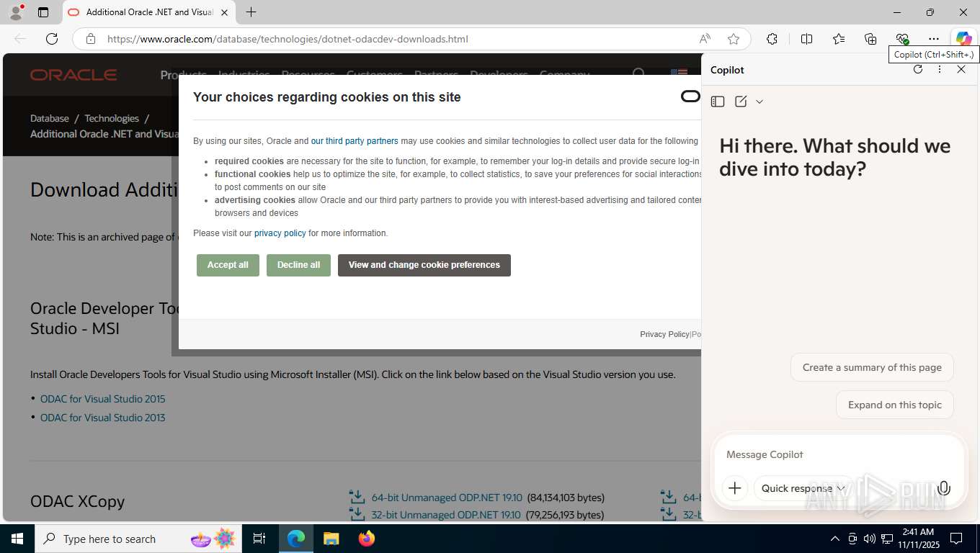Open View and change cookie preferences
Viewport: 980px width, 553px height.
tap(424, 265)
